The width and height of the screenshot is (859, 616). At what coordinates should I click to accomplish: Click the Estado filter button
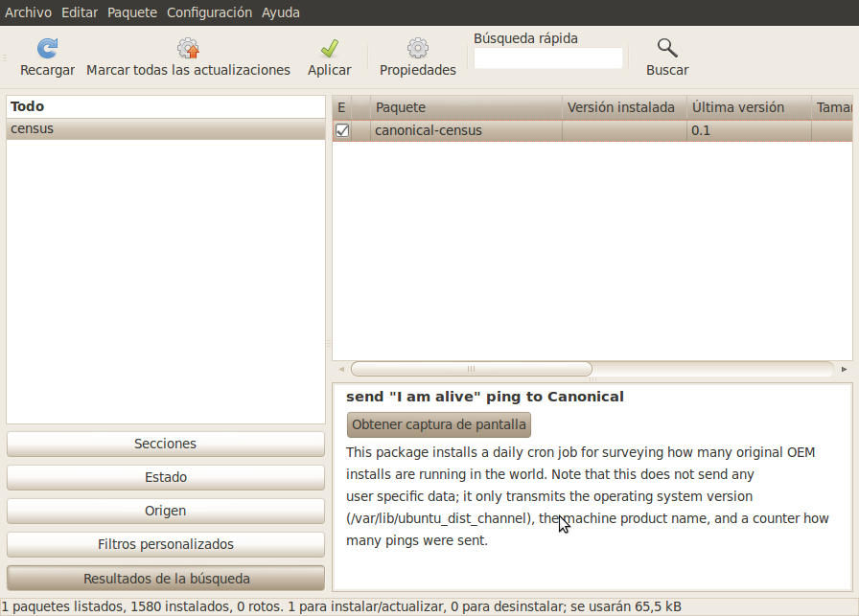point(166,477)
